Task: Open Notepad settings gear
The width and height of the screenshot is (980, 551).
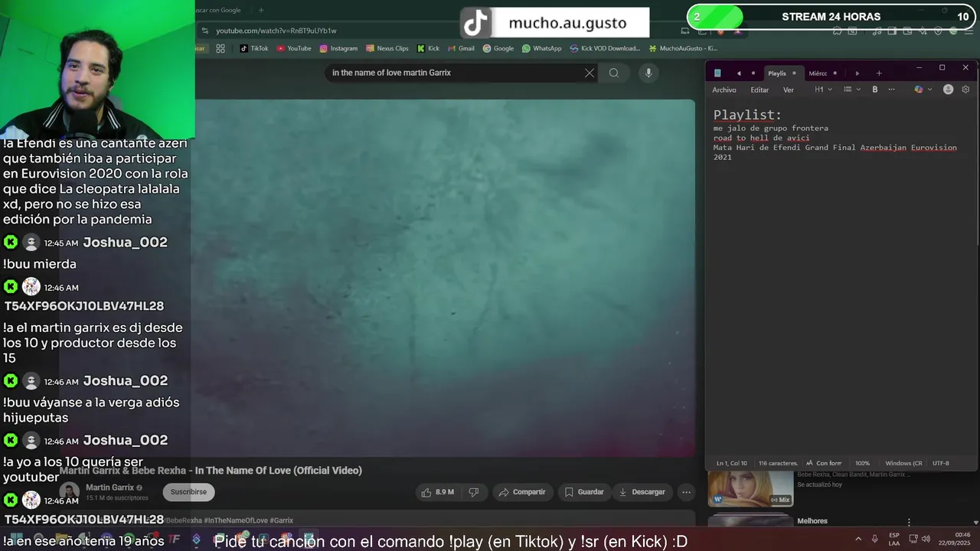Action: 965,90
